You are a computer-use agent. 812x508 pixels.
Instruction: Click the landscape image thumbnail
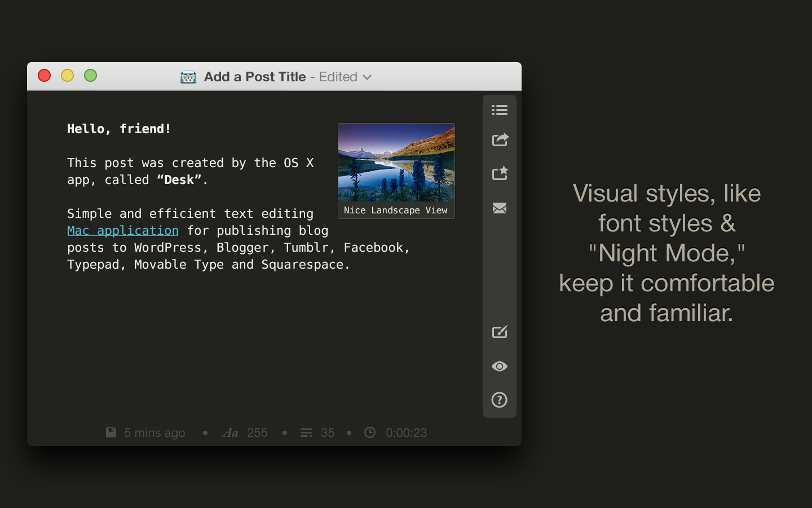[x=396, y=163]
